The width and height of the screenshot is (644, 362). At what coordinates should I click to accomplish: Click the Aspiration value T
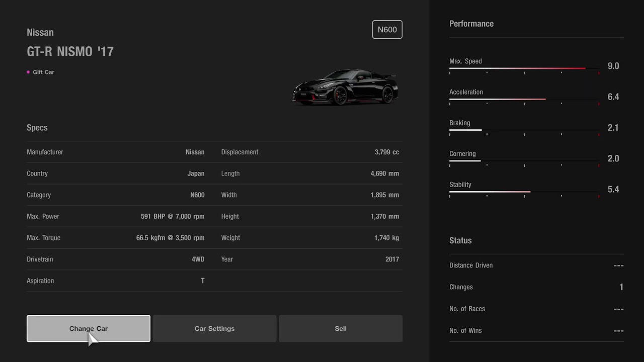pos(203,281)
